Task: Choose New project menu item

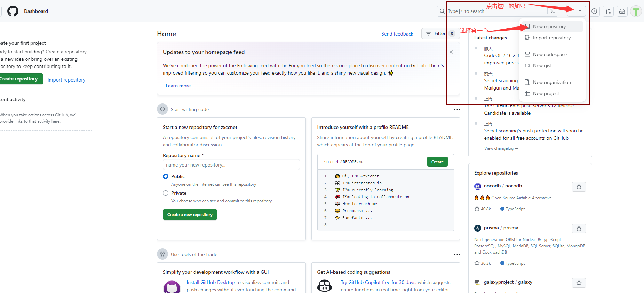Action: click(552, 93)
